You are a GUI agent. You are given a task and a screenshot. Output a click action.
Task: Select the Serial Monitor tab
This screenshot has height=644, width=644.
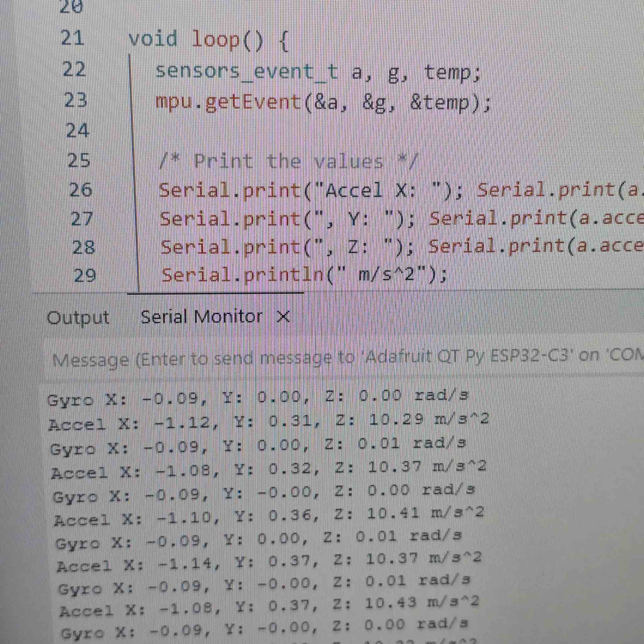pyautogui.click(x=201, y=317)
